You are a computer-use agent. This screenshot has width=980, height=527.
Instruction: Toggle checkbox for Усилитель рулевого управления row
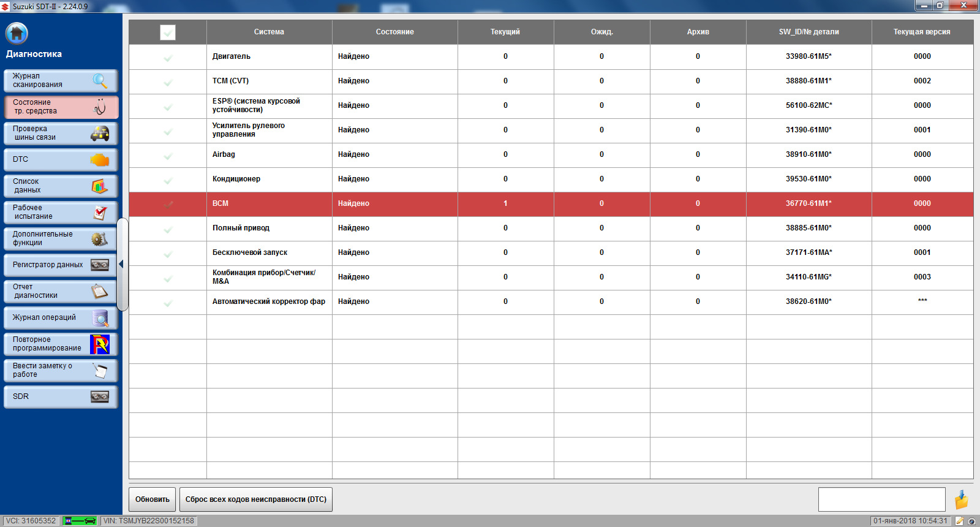coord(168,131)
